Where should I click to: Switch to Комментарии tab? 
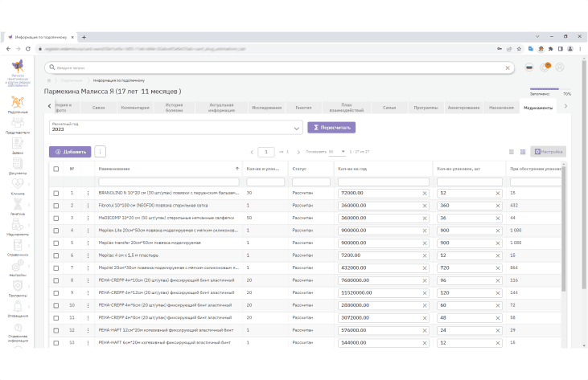[135, 108]
